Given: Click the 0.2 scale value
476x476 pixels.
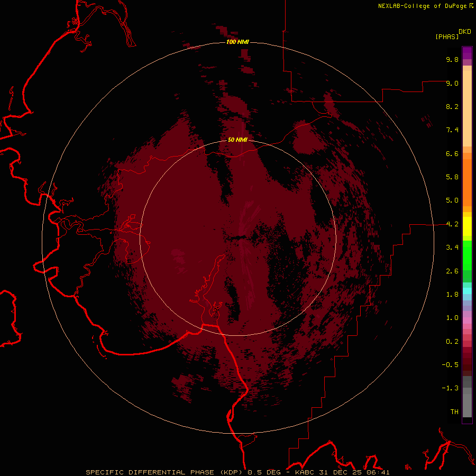Looking at the screenshot, I should (x=452, y=342).
